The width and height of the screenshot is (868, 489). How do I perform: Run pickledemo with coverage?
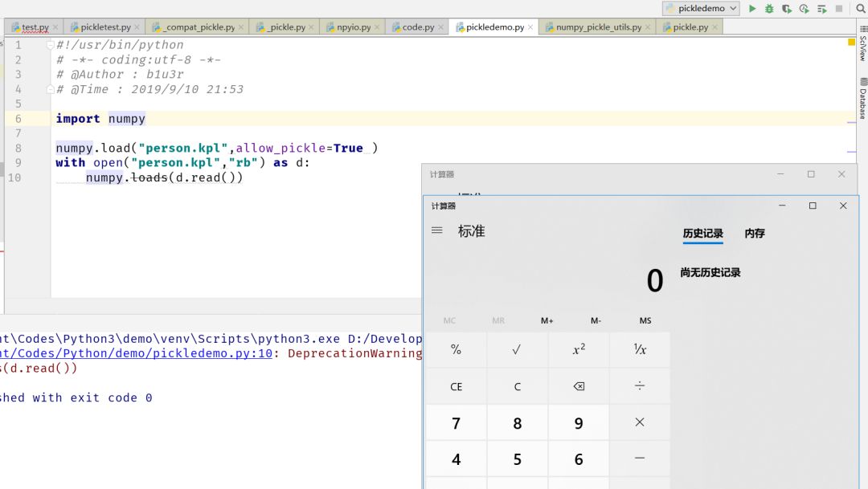tap(786, 8)
